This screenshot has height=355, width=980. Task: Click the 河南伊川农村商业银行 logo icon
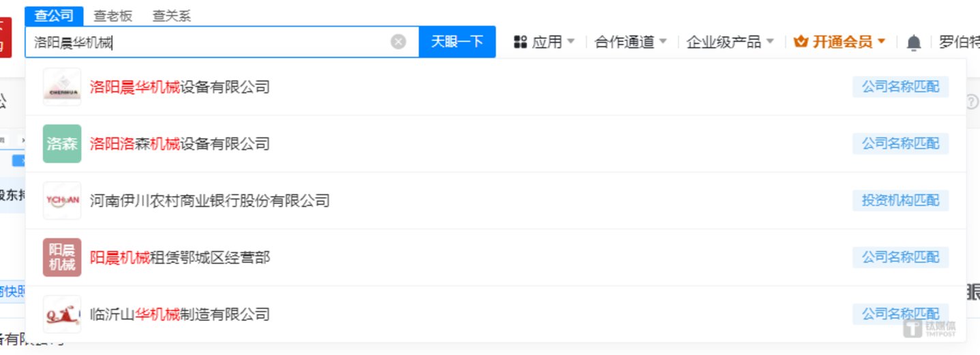click(62, 201)
